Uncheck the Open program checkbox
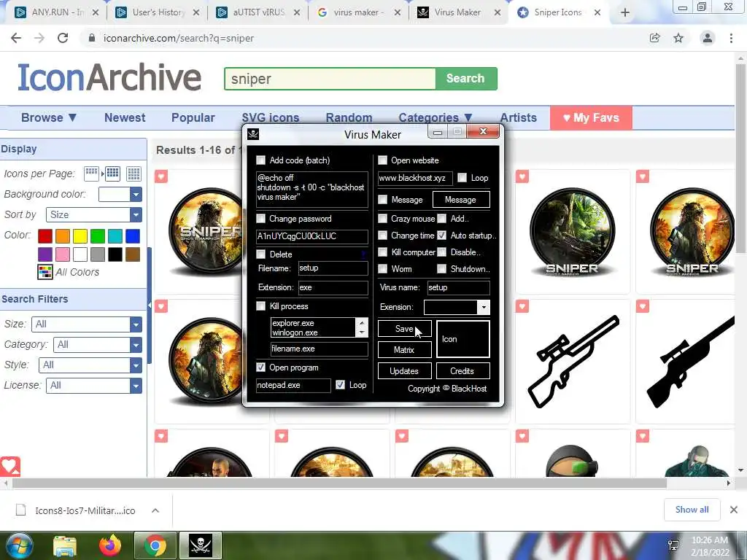 pos(261,367)
